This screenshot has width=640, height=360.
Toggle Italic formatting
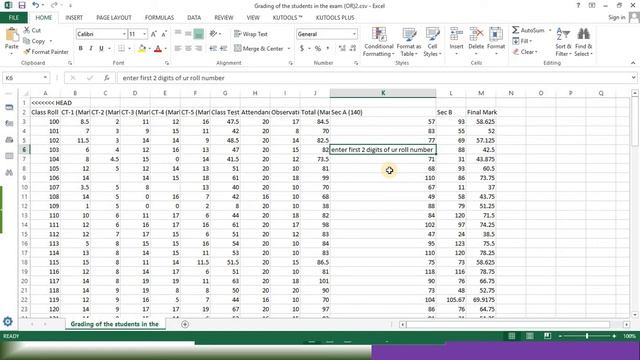91,49
